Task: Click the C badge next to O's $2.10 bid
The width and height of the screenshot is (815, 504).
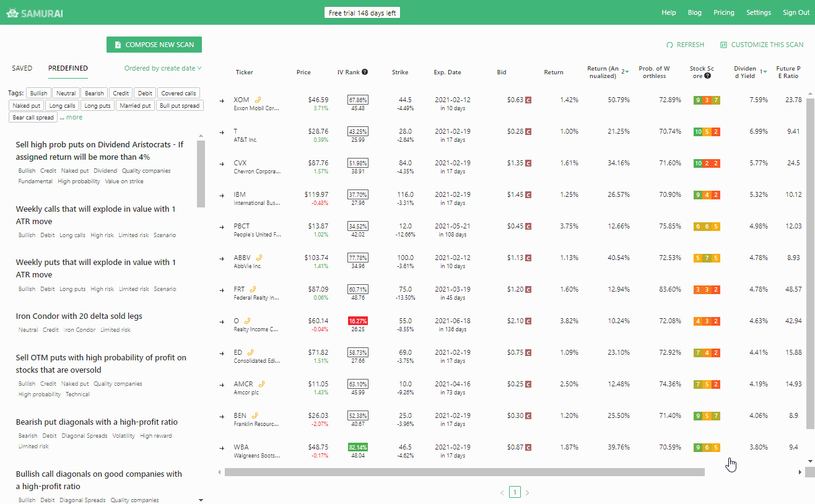Action: (x=529, y=321)
